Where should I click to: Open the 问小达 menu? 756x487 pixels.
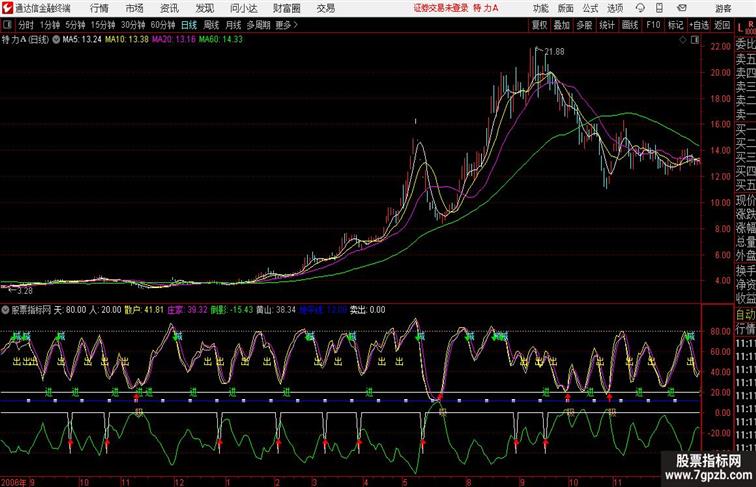pos(244,8)
